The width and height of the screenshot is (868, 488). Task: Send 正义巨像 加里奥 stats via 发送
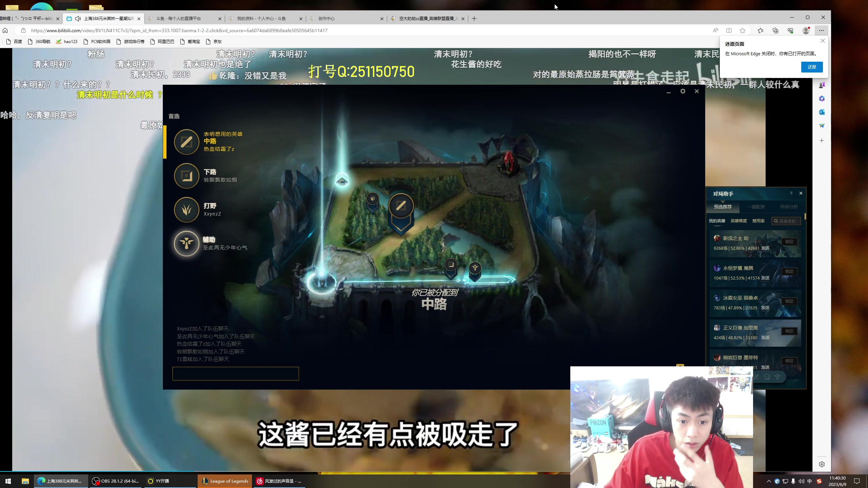(765, 338)
